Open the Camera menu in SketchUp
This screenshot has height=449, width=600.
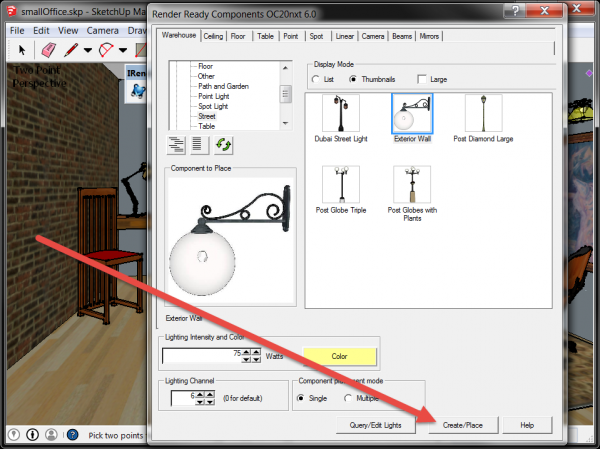[103, 31]
